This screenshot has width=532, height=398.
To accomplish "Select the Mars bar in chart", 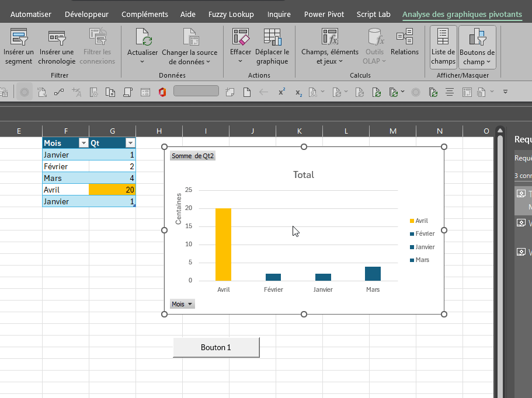I will pyautogui.click(x=373, y=274).
